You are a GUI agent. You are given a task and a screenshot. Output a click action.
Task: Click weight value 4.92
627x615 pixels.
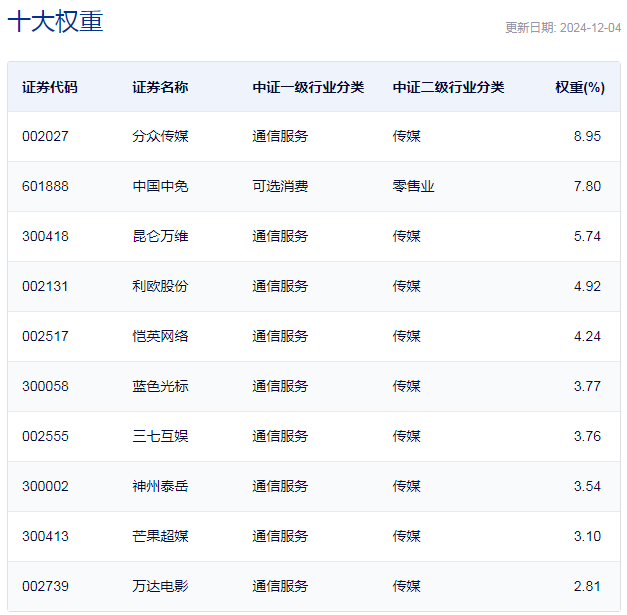pyautogui.click(x=587, y=286)
